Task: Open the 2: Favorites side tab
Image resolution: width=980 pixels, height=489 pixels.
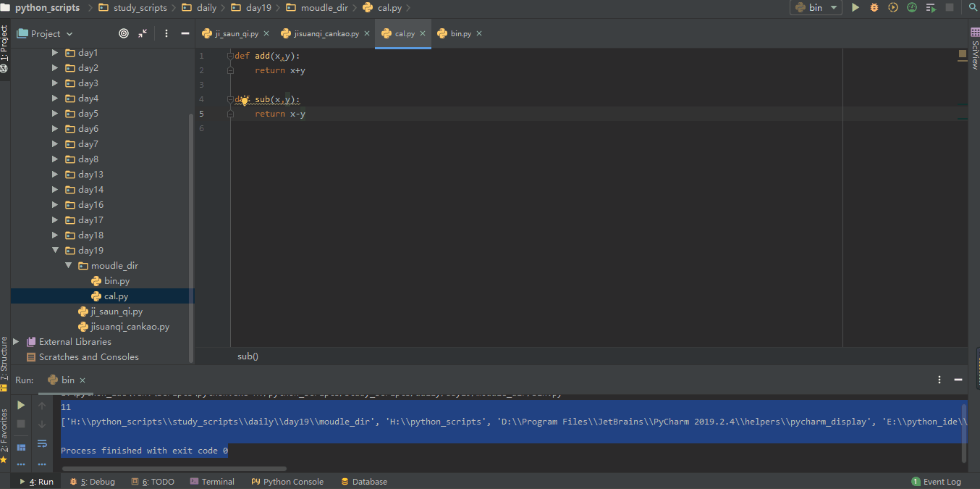Action: [4, 435]
